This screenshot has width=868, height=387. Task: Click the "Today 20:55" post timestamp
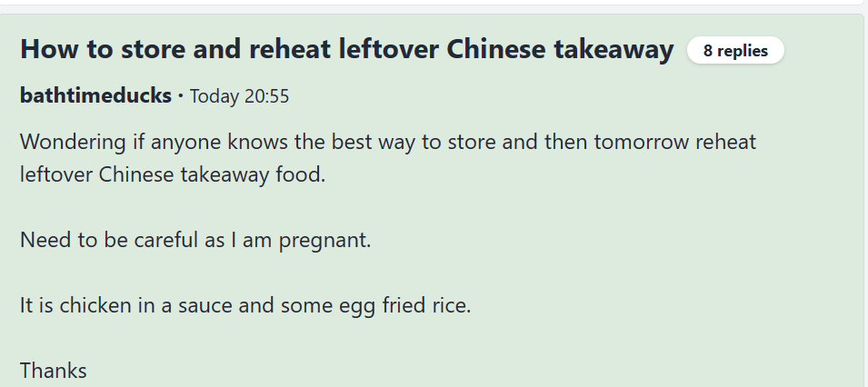[239, 96]
